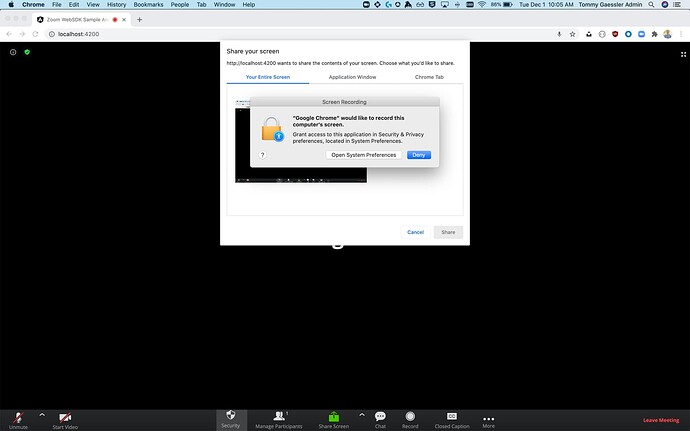Click the date and time in menu bar
This screenshot has width=690, height=431.
point(546,4)
